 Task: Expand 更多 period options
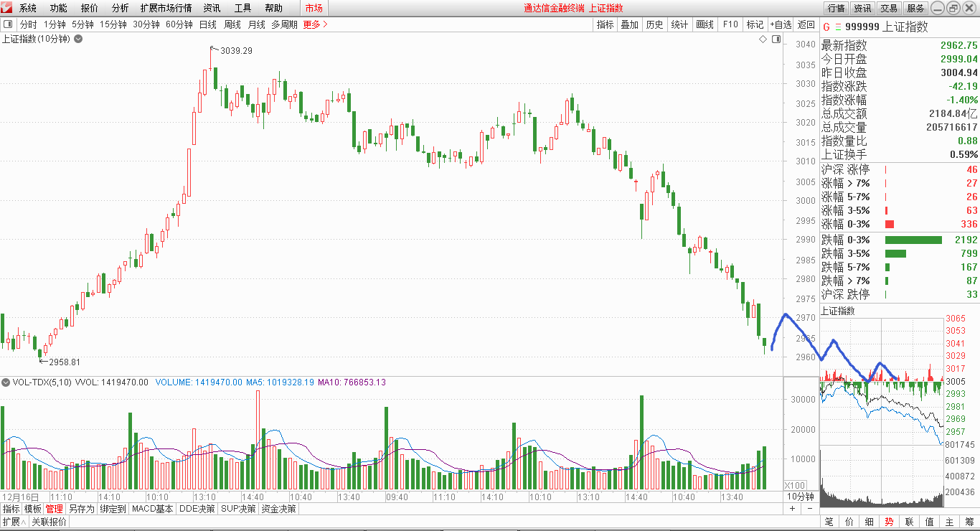pos(315,24)
